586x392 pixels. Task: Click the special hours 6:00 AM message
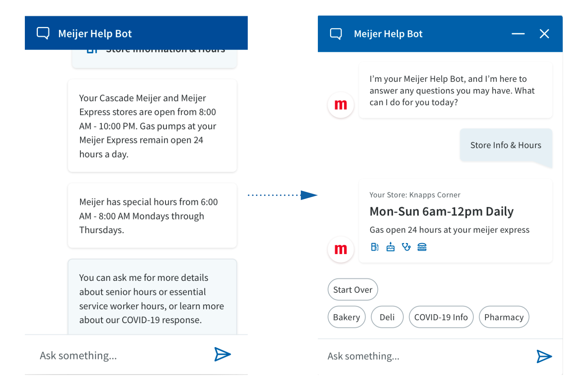point(152,216)
